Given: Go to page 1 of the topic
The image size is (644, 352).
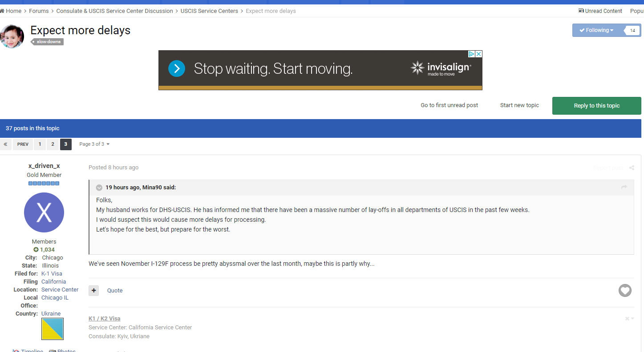Looking at the screenshot, I should pyautogui.click(x=40, y=144).
